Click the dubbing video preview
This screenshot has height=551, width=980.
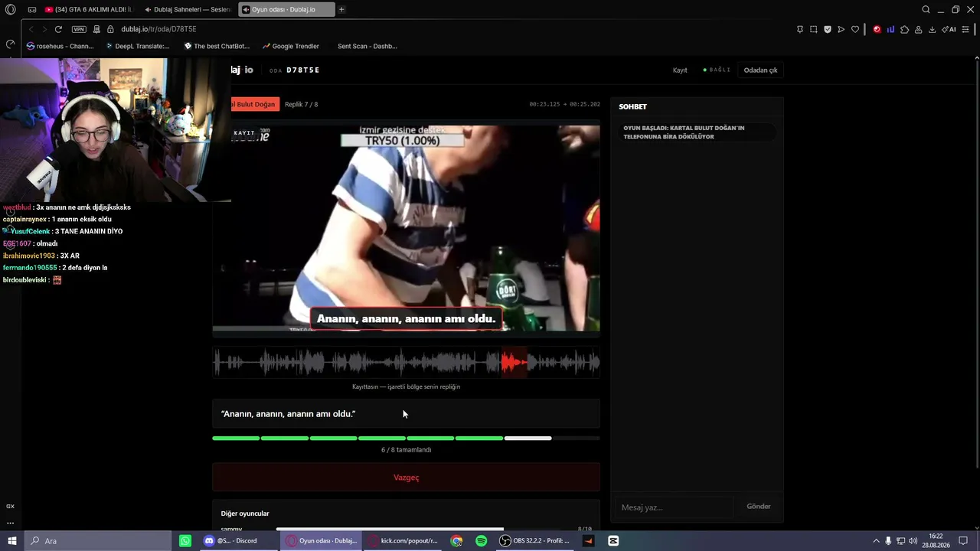[x=406, y=228]
